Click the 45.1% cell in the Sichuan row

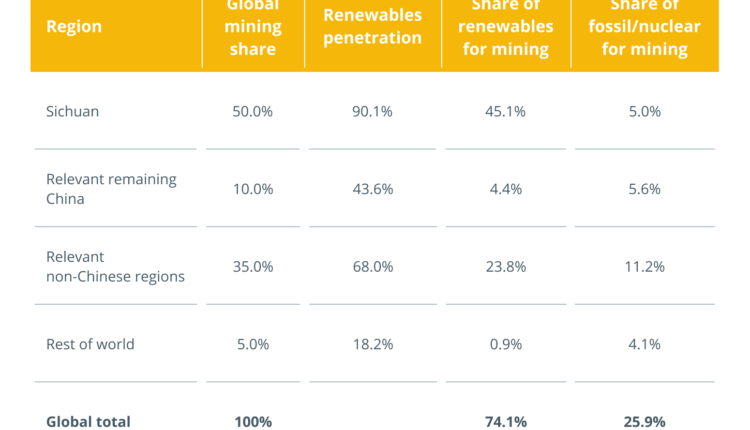coord(506,112)
